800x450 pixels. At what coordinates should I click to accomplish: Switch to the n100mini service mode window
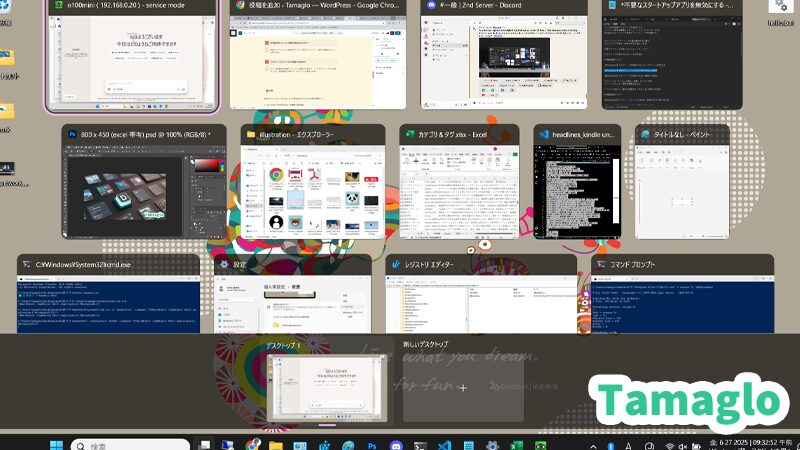(x=132, y=55)
